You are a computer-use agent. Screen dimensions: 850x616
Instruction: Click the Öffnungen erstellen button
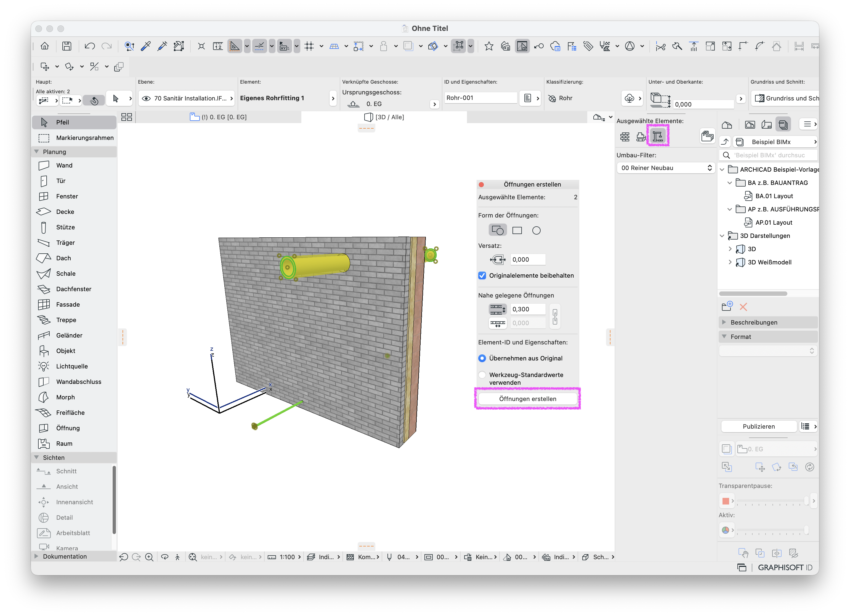pyautogui.click(x=528, y=399)
